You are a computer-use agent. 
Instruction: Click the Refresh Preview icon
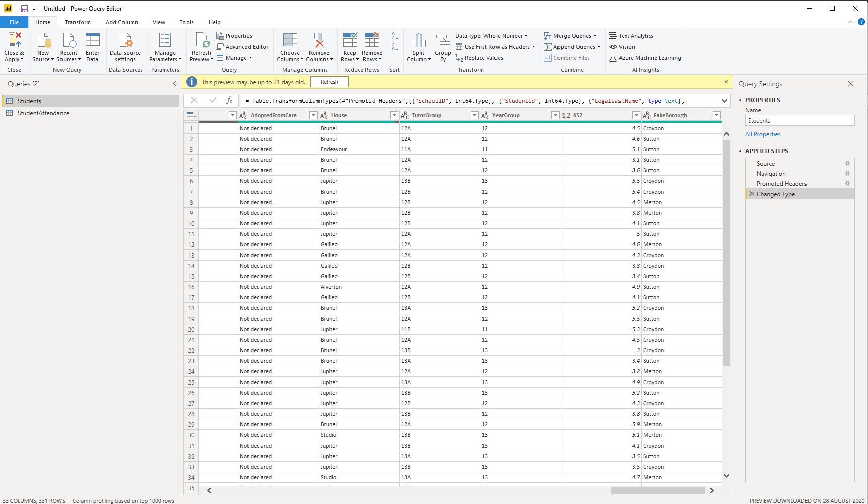pos(201,40)
